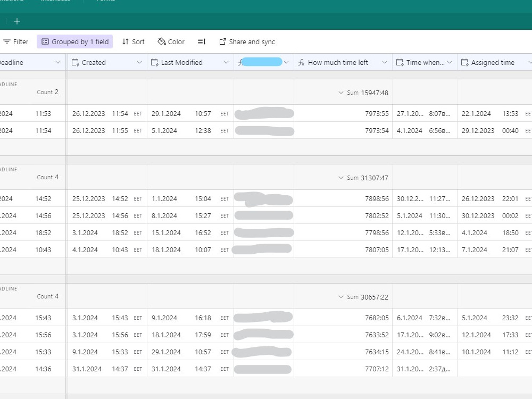This screenshot has height=399, width=532.
Task: Click Created cell 25.12.2023 14:56
Action: (107, 215)
